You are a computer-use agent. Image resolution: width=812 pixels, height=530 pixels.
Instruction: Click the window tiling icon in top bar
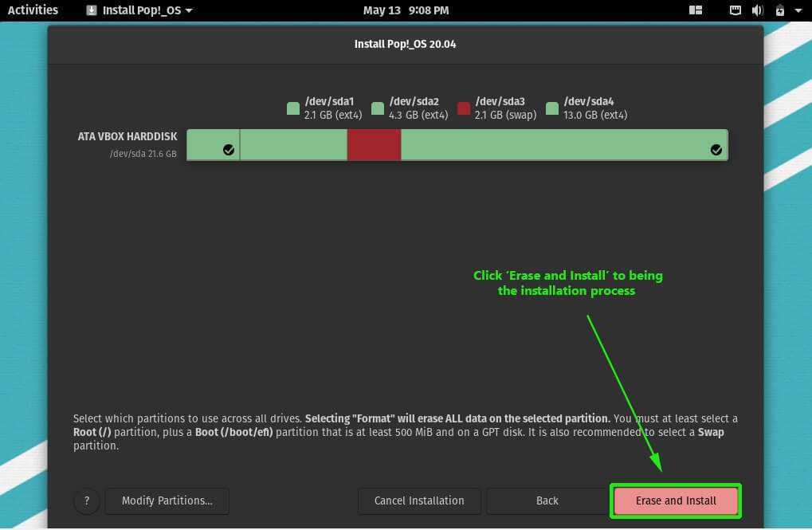point(696,10)
